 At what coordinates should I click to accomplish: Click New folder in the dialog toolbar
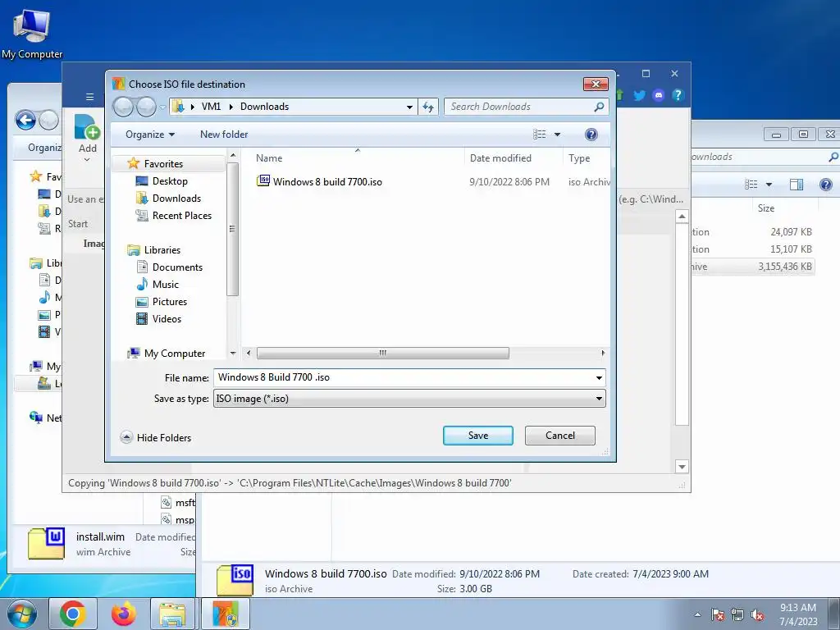[224, 135]
